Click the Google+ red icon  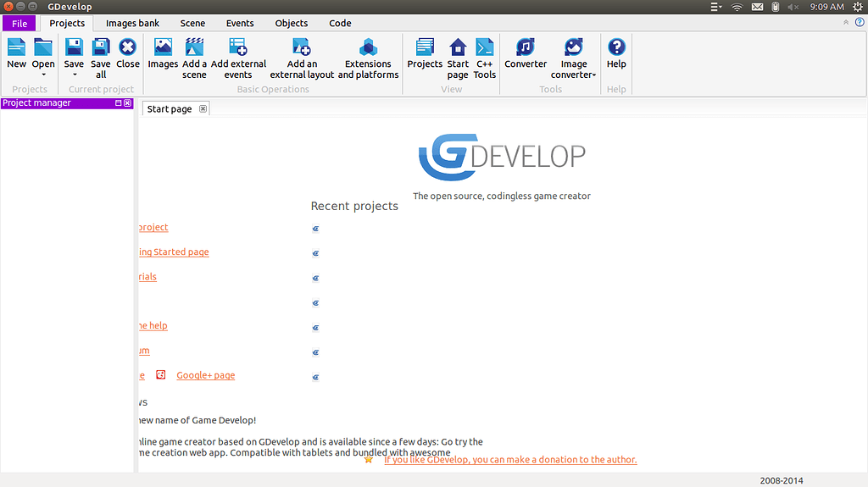pyautogui.click(x=160, y=374)
